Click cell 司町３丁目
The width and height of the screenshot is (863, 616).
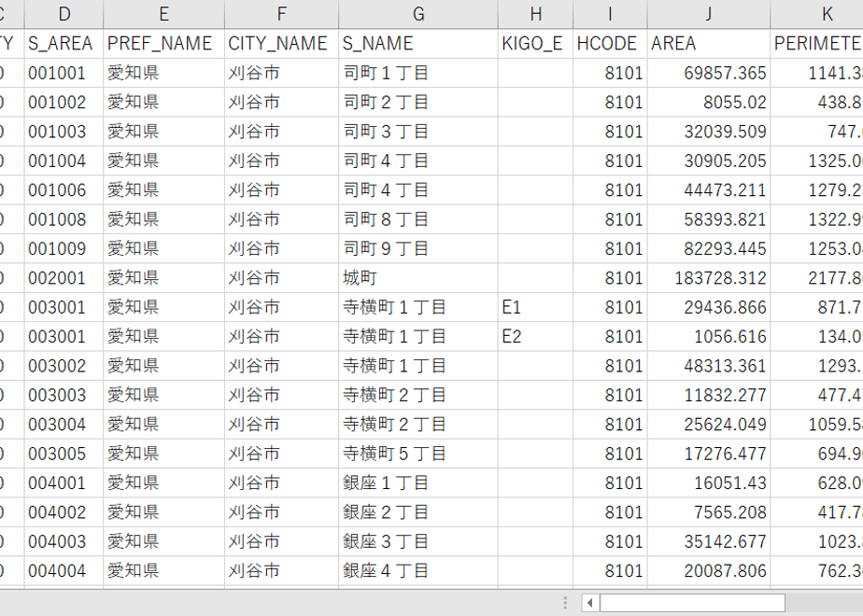(418, 132)
